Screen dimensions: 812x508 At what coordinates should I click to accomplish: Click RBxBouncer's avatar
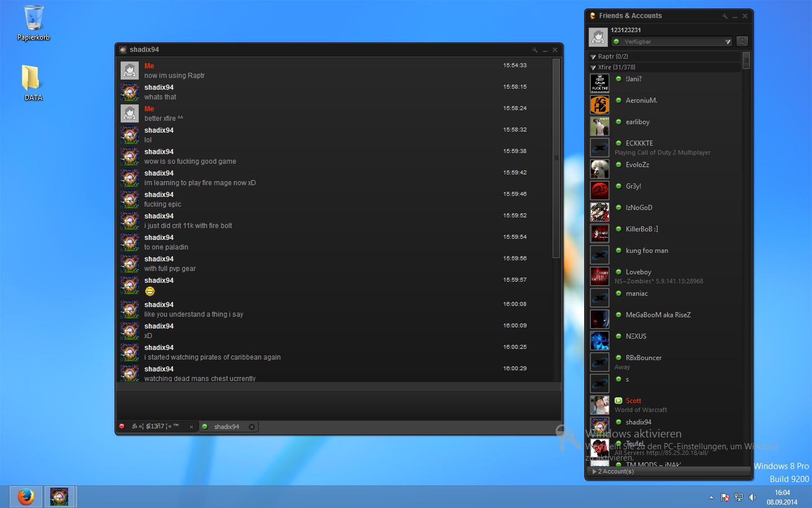(x=599, y=362)
